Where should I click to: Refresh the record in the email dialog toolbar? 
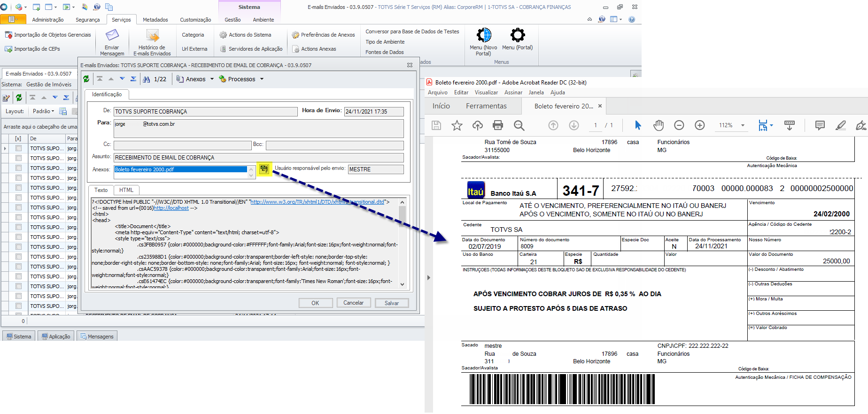(x=86, y=79)
